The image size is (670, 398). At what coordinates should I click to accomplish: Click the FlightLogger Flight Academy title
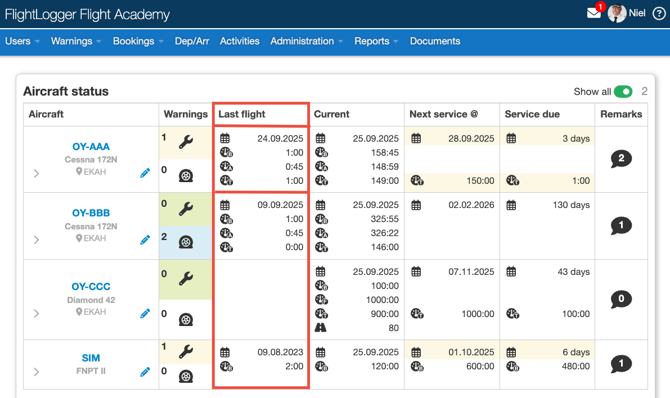pos(87,15)
